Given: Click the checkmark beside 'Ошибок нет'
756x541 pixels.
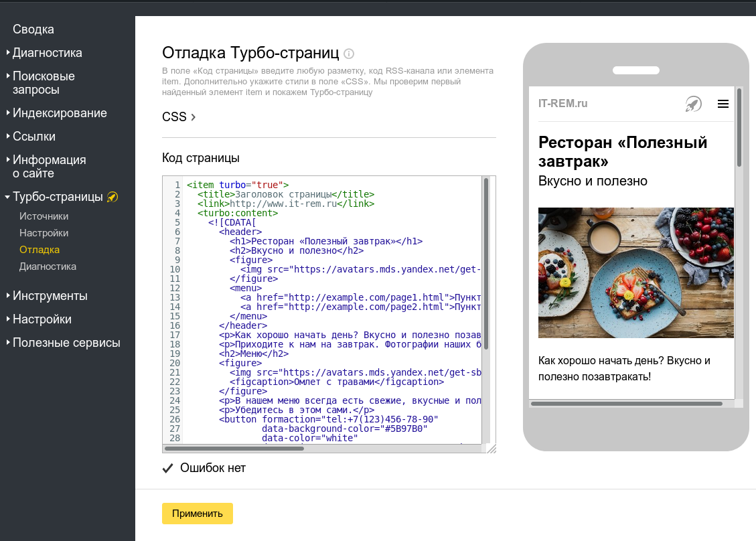Looking at the screenshot, I should [x=168, y=468].
